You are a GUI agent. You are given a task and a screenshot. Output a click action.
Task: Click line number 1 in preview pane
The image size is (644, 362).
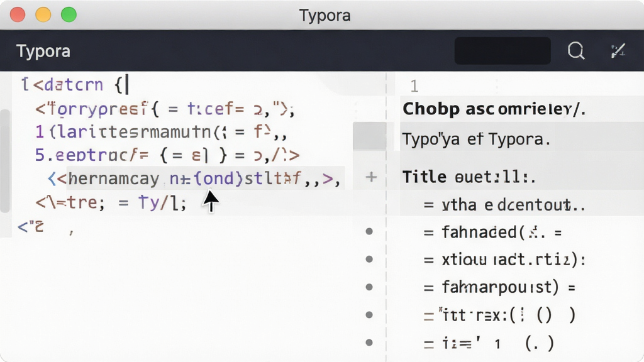414,86
